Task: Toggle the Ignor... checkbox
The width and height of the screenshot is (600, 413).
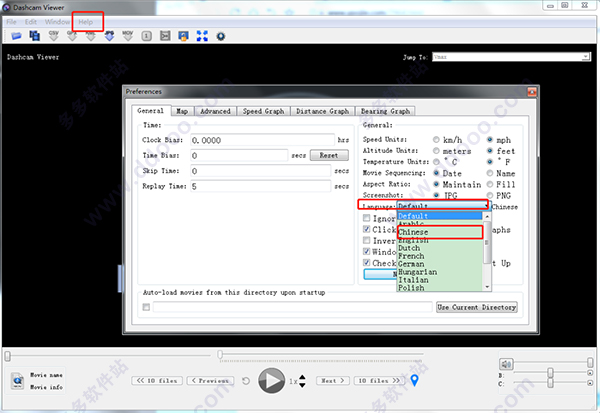Action: [367, 218]
